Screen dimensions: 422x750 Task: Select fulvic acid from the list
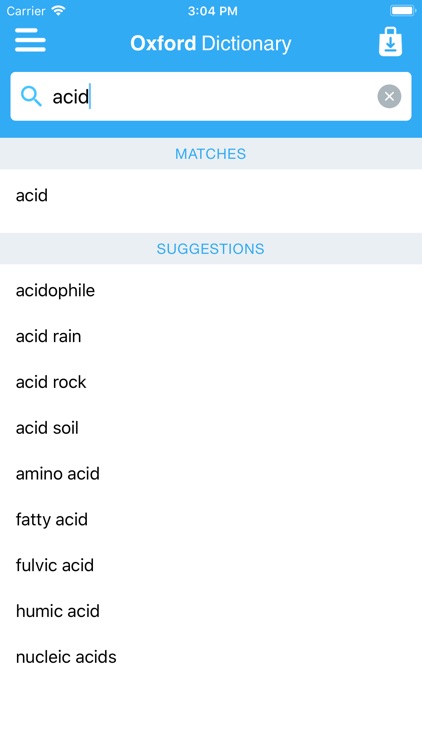pos(211,565)
